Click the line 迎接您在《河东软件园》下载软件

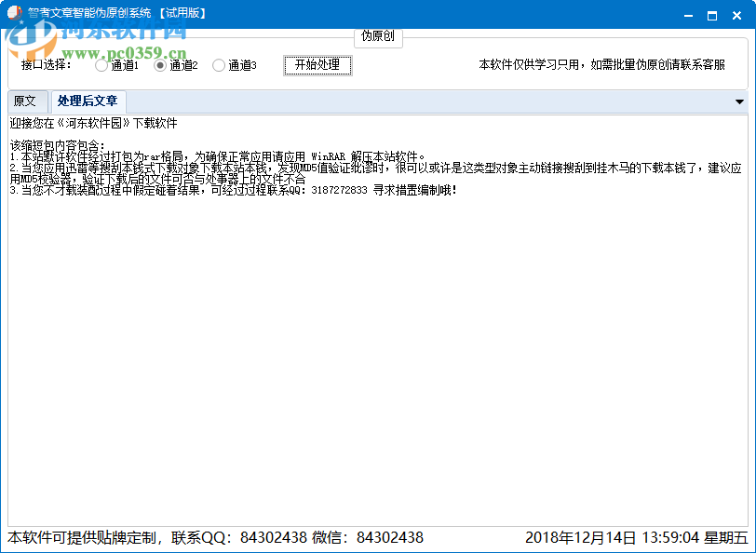[93, 124]
